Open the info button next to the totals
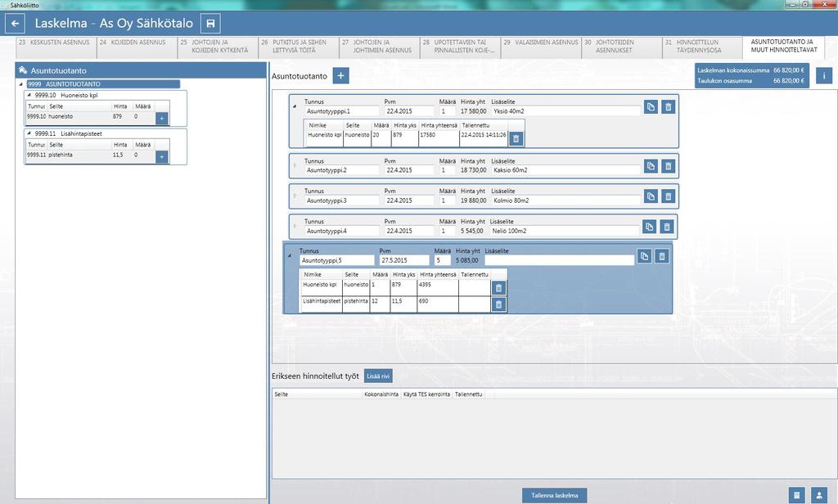Image resolution: width=838 pixels, height=504 pixels. (824, 76)
